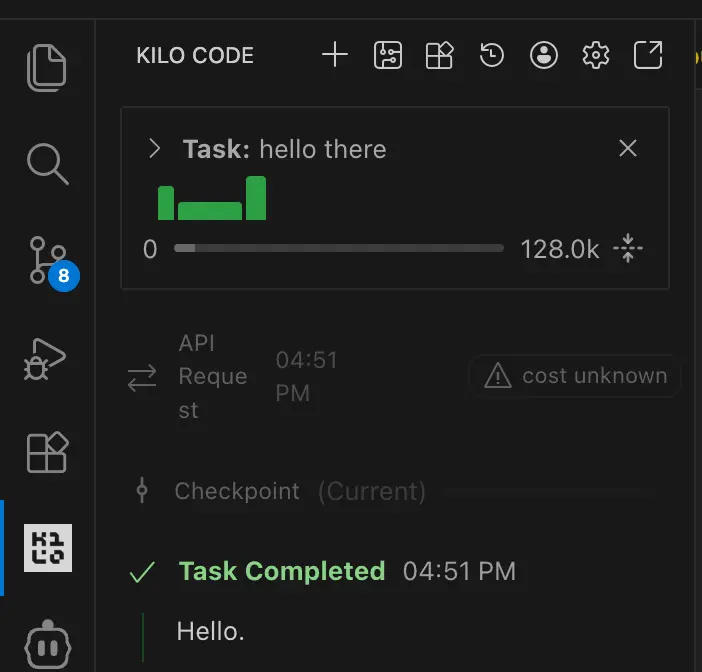Click the Task Completed checkmark icon
The width and height of the screenshot is (702, 672).
[x=142, y=572]
